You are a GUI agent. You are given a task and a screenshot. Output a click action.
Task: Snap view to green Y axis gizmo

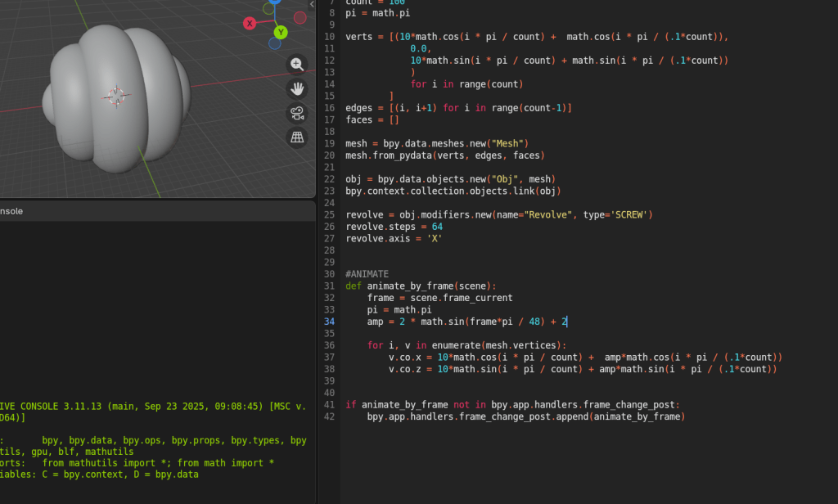pyautogui.click(x=281, y=33)
